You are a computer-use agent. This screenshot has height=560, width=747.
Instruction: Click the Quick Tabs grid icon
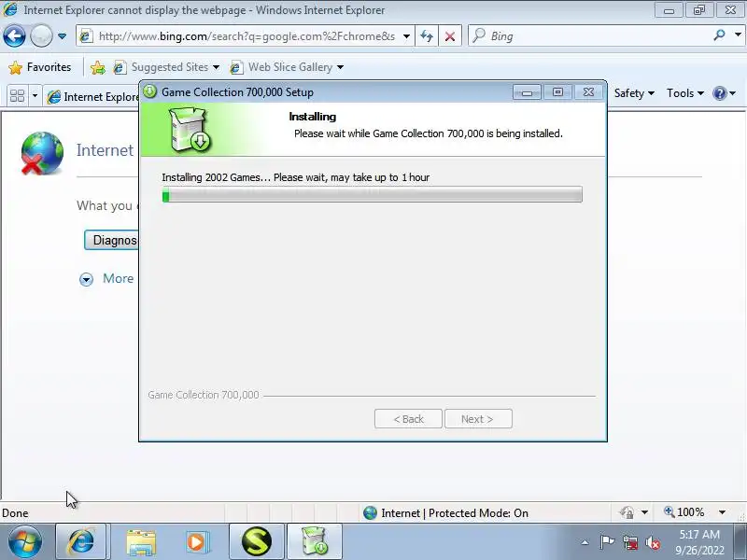pyautogui.click(x=17, y=96)
